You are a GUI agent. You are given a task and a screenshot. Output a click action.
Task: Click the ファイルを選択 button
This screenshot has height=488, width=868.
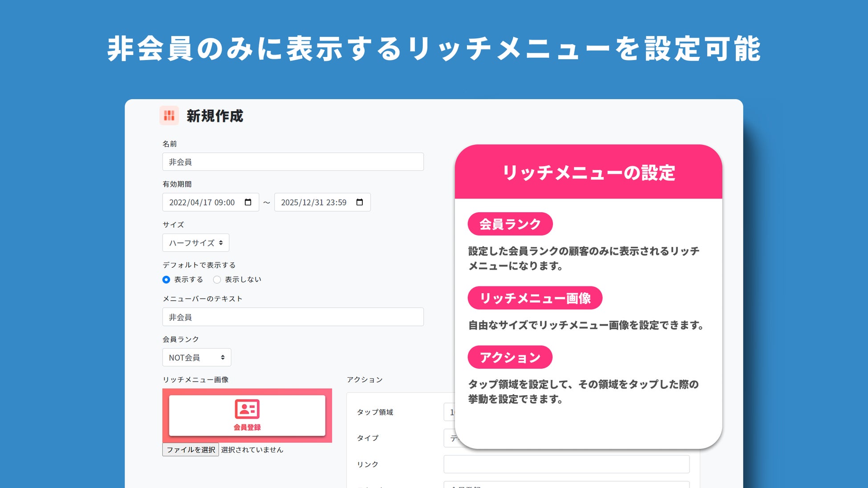click(191, 450)
